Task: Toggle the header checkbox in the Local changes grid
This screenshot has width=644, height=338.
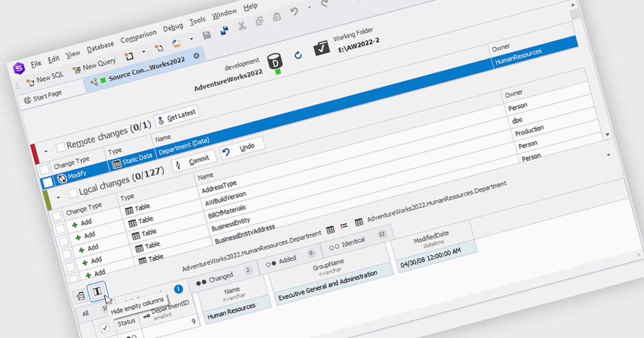Action: pyautogui.click(x=56, y=216)
